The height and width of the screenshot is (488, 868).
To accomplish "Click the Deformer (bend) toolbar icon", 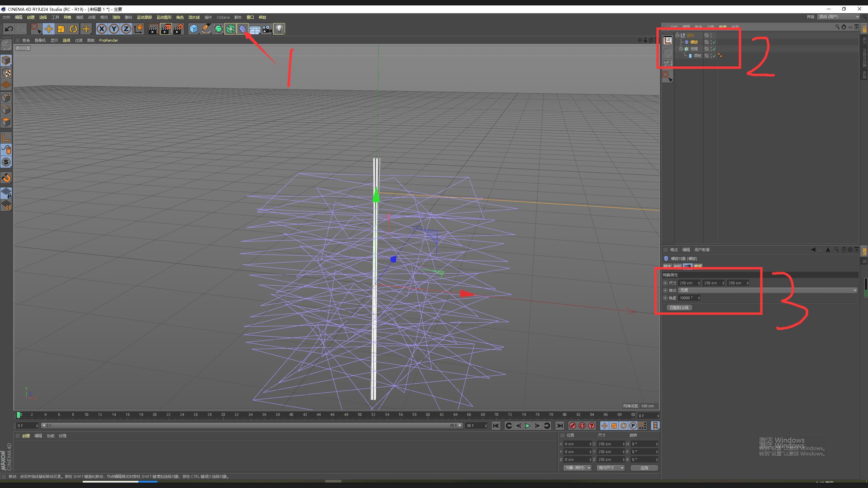I will point(242,29).
